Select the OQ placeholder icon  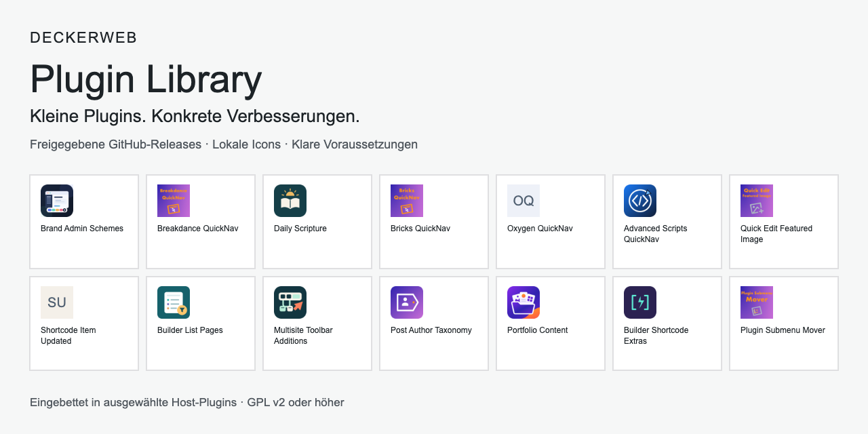tap(524, 201)
